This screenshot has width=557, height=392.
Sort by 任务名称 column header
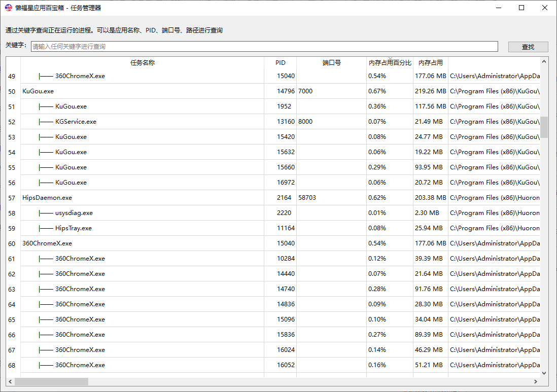tap(143, 63)
